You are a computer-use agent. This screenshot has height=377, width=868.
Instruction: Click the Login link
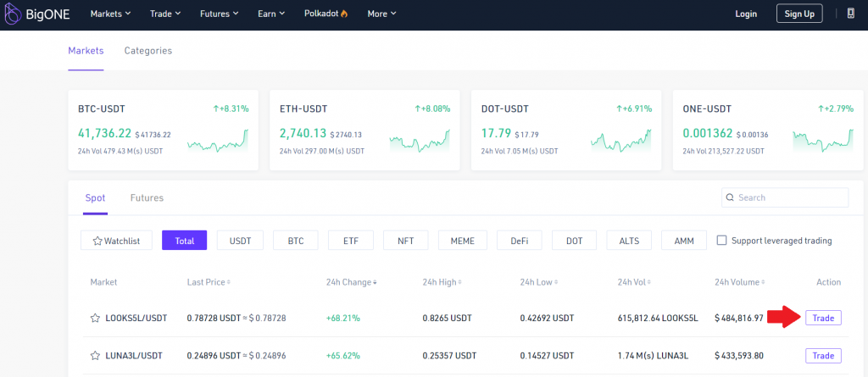[746, 14]
